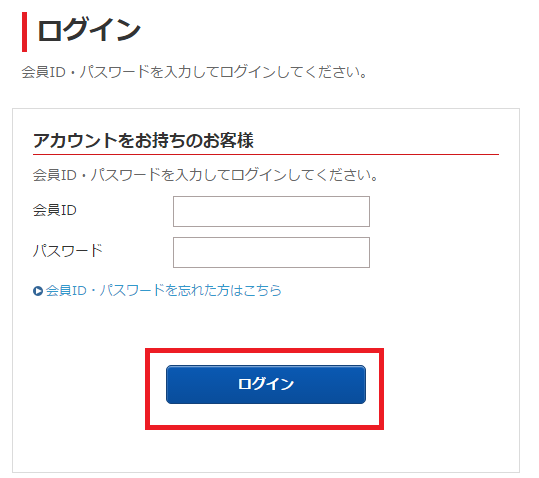Click the アカウントをお持ちのお客様 section heading
539x478 pixels.
pyautogui.click(x=143, y=140)
